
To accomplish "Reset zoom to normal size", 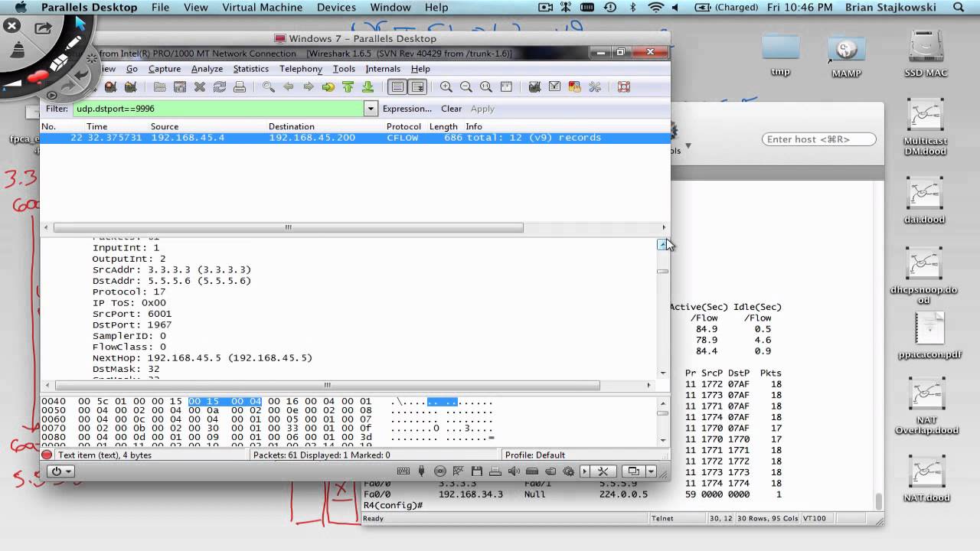I will tap(485, 87).
